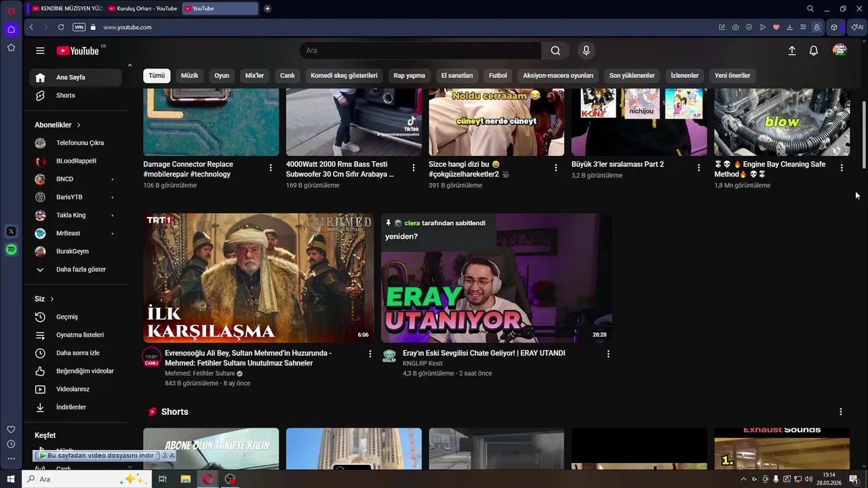Select the Futbol filter chip
The width and height of the screenshot is (868, 488).
[x=498, y=75]
